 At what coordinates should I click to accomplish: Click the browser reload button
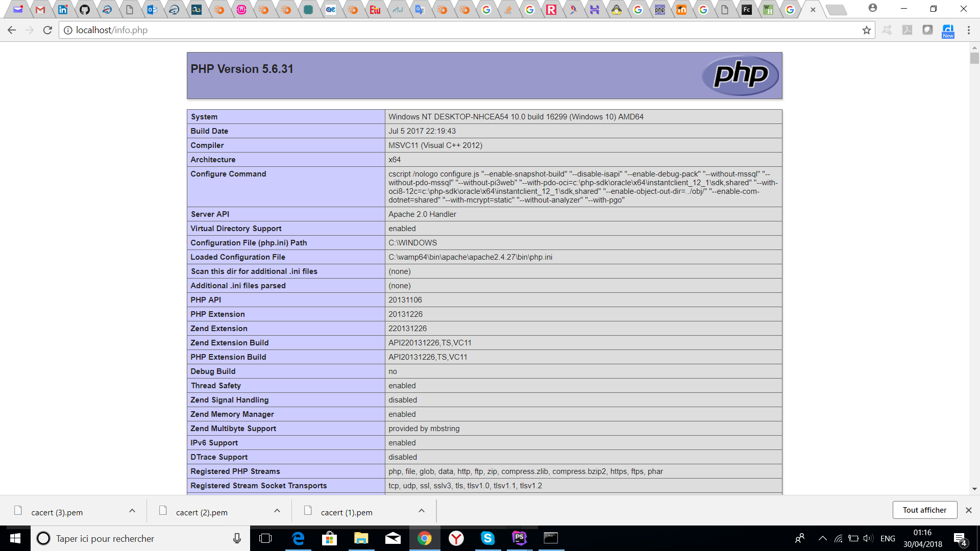point(47,30)
